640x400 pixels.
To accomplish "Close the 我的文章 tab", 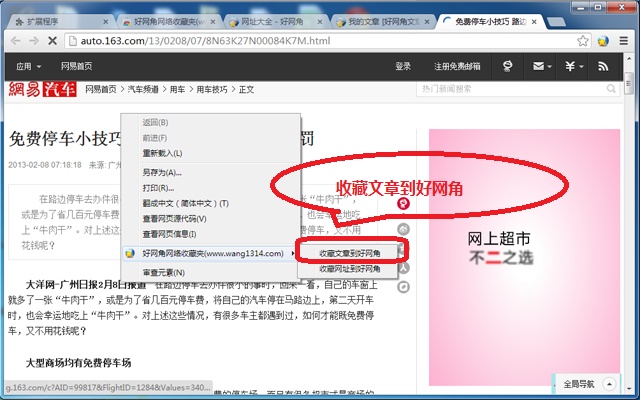I will [x=427, y=22].
